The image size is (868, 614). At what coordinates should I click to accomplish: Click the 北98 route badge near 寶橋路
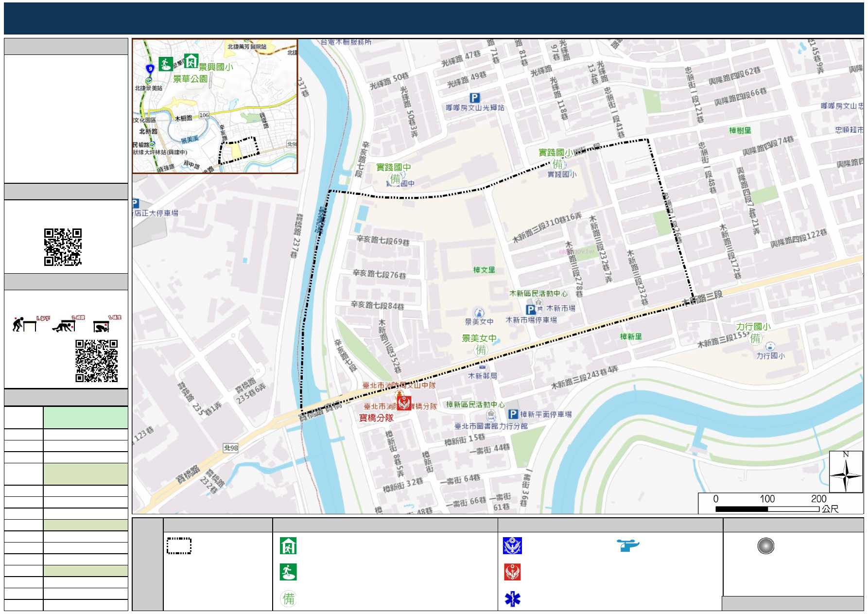pyautogui.click(x=231, y=448)
